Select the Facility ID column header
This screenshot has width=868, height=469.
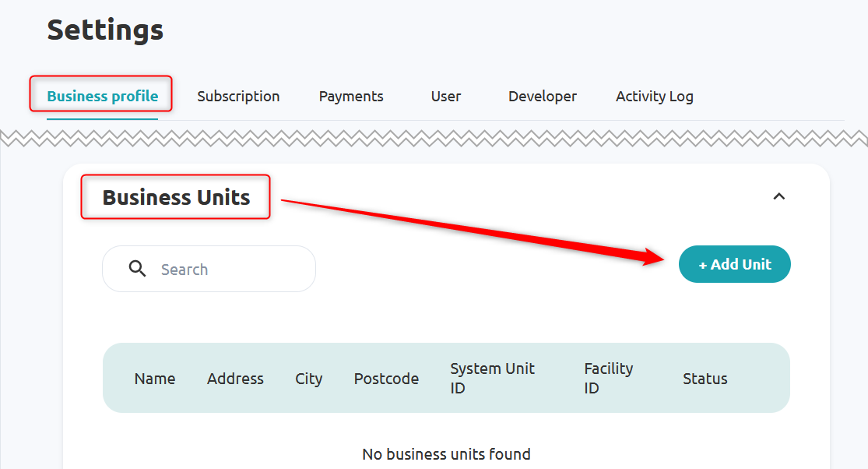point(608,378)
